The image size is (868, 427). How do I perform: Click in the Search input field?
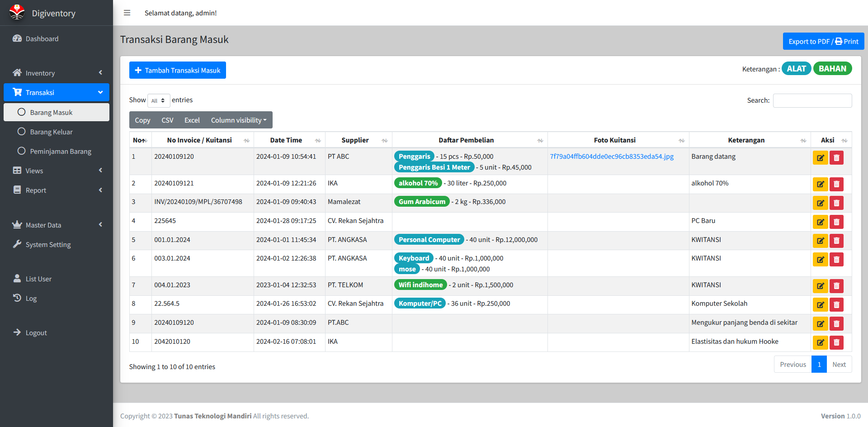tap(812, 100)
